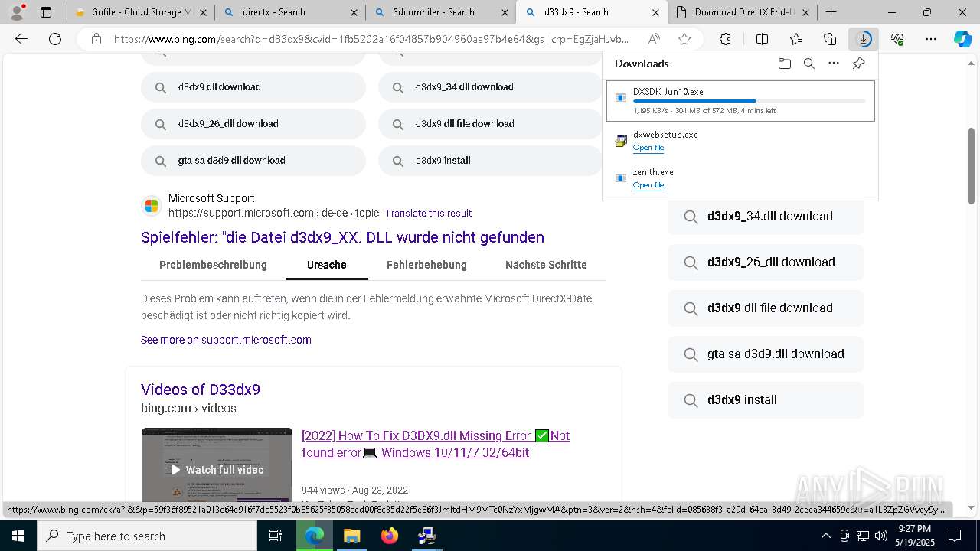Open more options in Downloads panel
Viewport: 980px width, 551px height.
click(x=834, y=64)
